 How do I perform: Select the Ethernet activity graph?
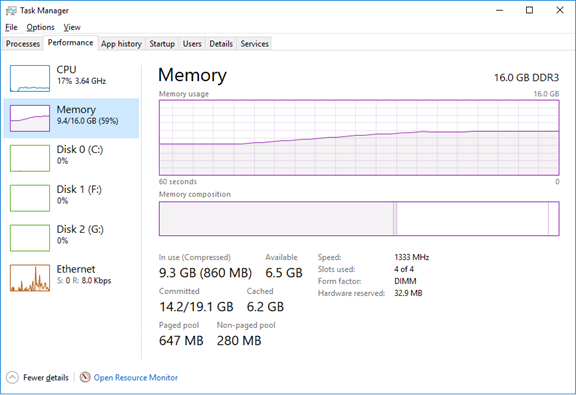(30, 278)
